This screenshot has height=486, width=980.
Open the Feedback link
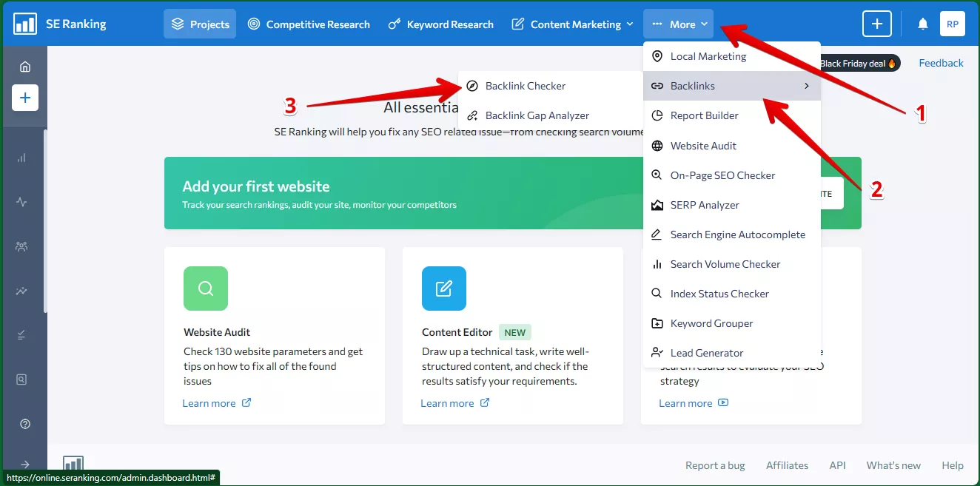point(941,63)
